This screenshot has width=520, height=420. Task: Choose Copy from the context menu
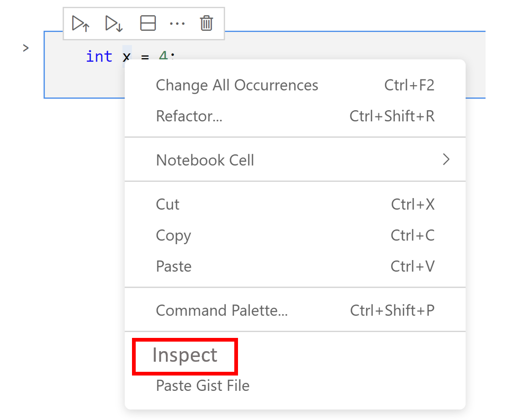[x=173, y=235]
